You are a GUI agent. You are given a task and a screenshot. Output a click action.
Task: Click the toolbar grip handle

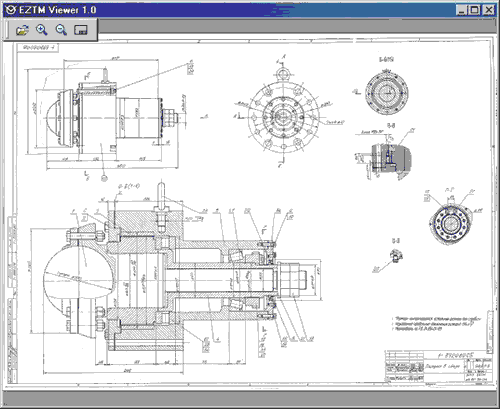click(7, 30)
